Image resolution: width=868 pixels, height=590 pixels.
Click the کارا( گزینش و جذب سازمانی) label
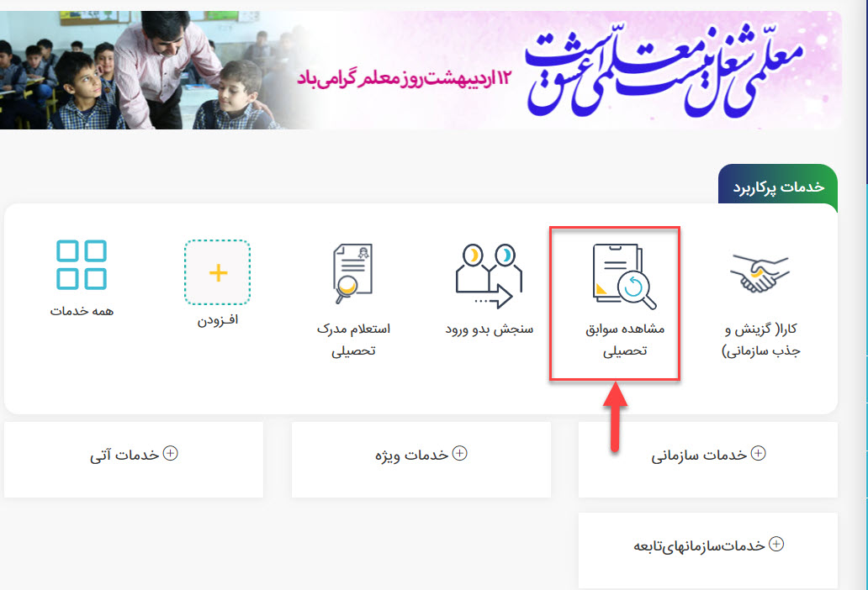(x=761, y=340)
